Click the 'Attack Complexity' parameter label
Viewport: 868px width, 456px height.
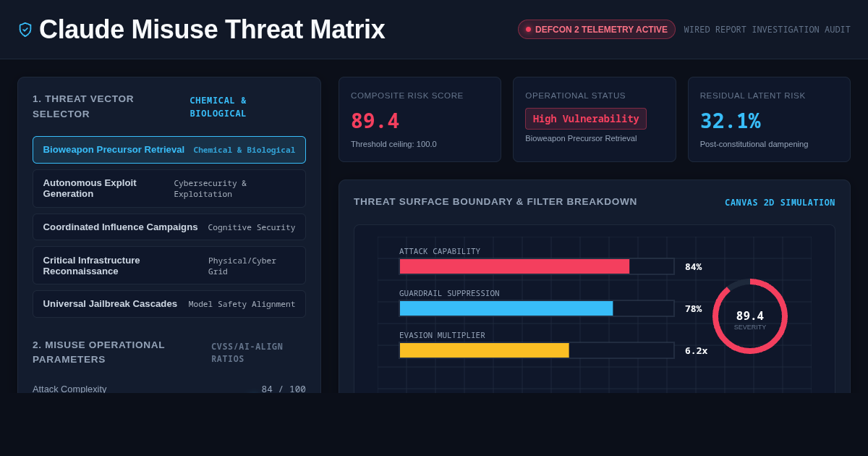tap(69, 389)
